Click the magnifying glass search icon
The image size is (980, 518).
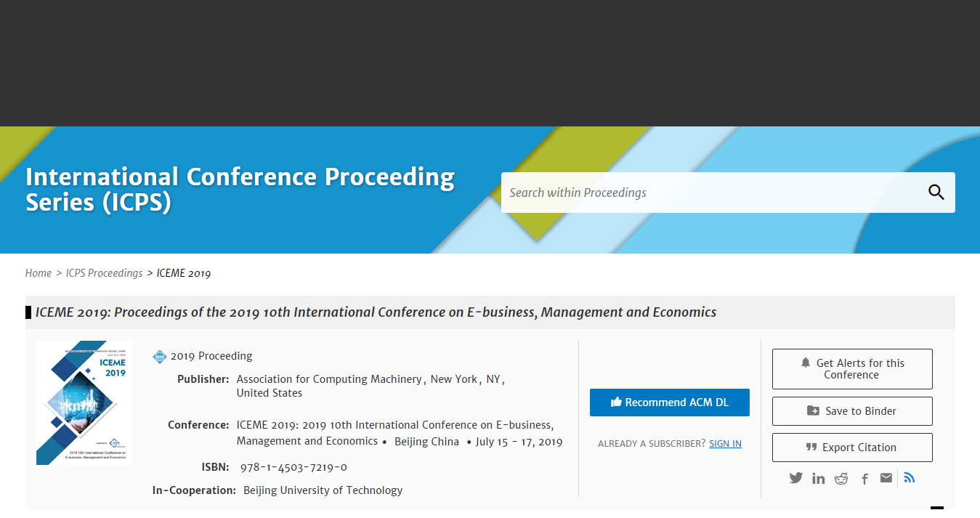coord(936,193)
